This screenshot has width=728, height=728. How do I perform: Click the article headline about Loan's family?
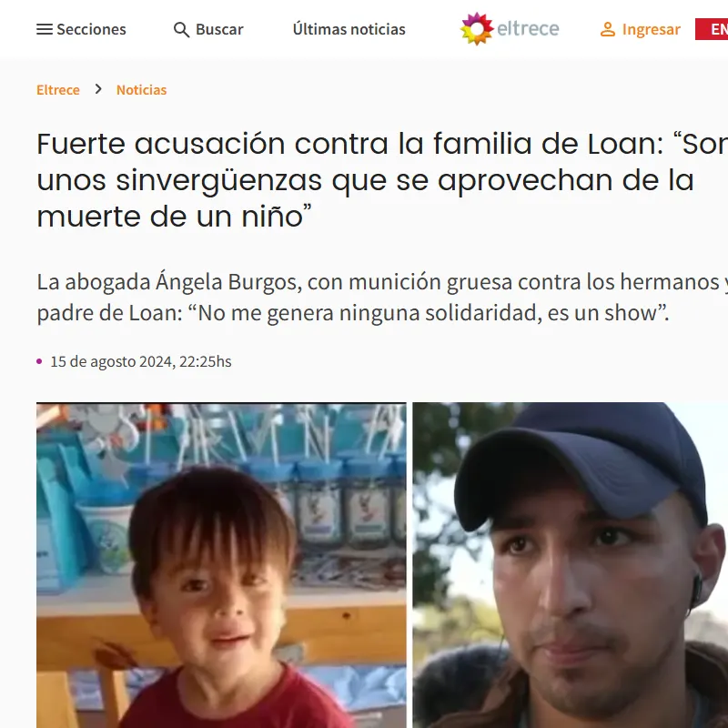(x=382, y=180)
